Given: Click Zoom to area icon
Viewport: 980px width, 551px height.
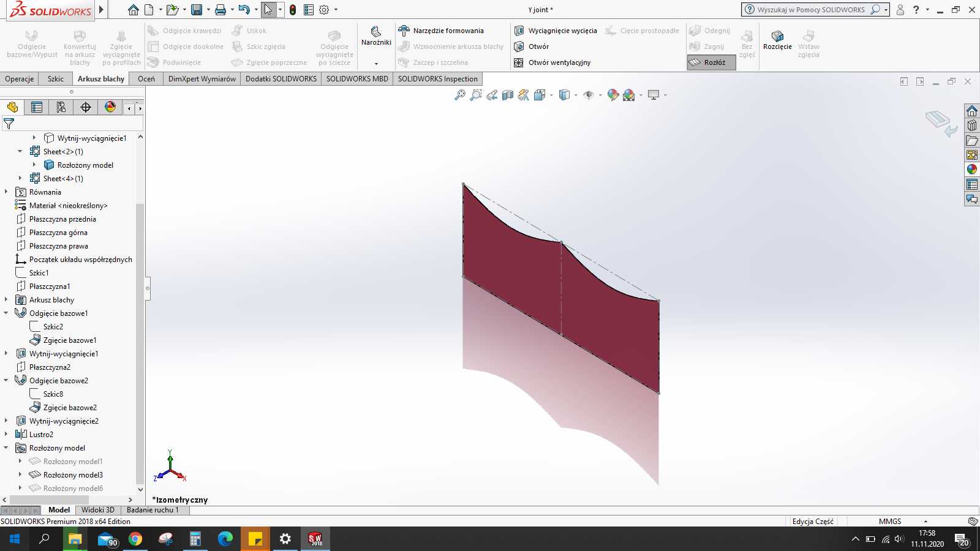Looking at the screenshot, I should [476, 95].
